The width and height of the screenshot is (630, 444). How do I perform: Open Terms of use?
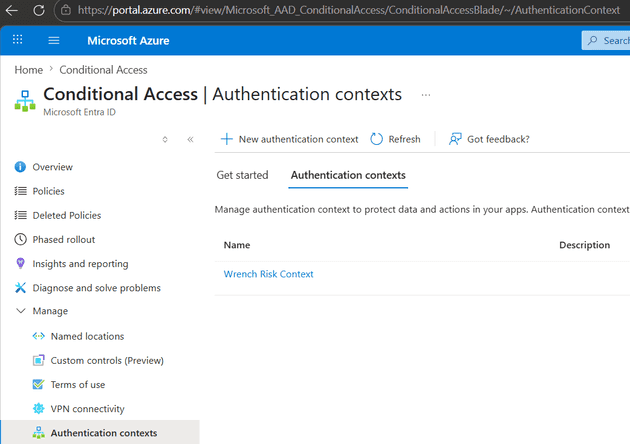tap(78, 385)
